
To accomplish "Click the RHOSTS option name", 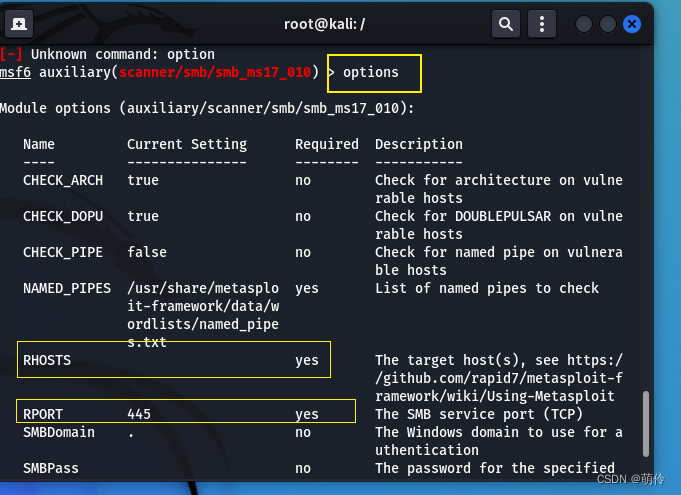I will point(47,360).
